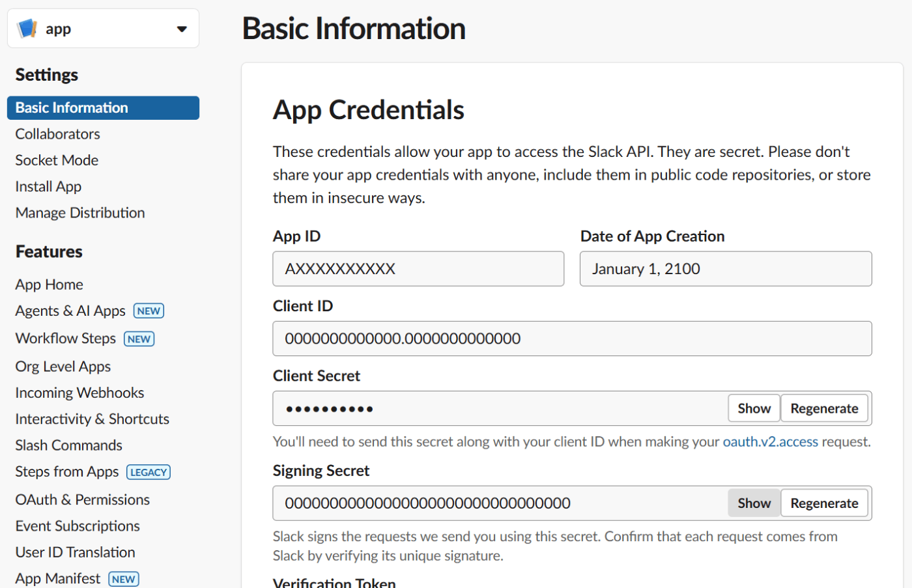Go to Incoming Webhooks

[x=79, y=393]
